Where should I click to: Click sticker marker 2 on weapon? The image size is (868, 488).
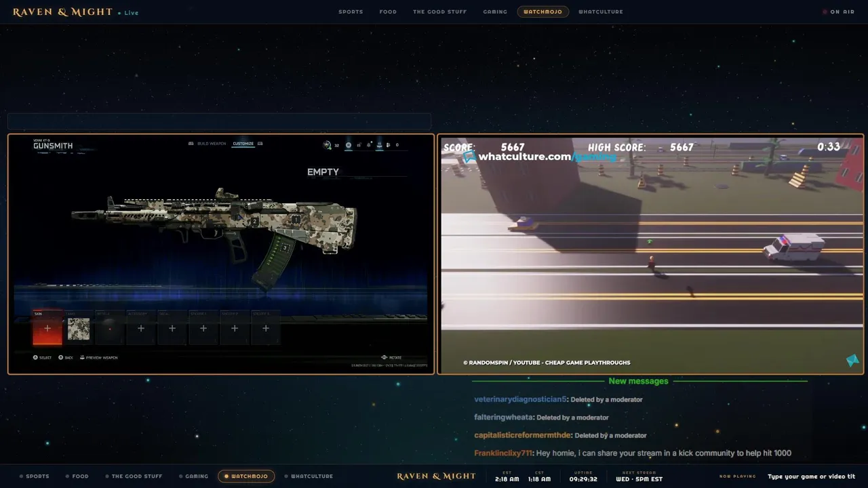click(254, 221)
